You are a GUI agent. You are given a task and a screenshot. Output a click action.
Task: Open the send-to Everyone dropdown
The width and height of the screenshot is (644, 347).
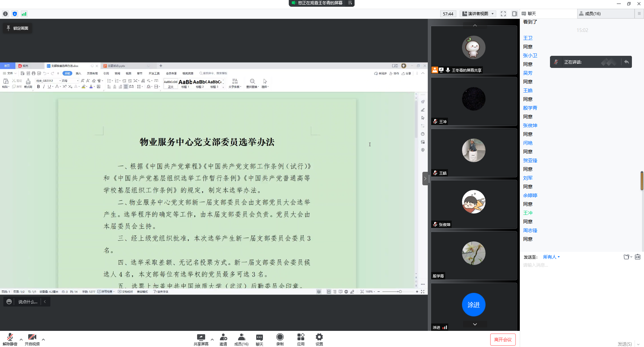551,257
